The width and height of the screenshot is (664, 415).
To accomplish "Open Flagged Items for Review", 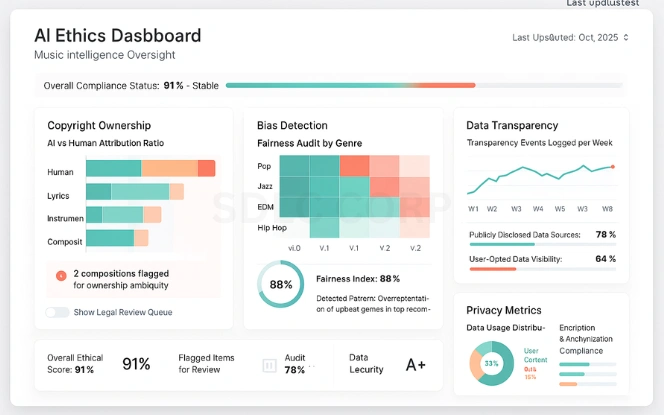I will point(208,364).
